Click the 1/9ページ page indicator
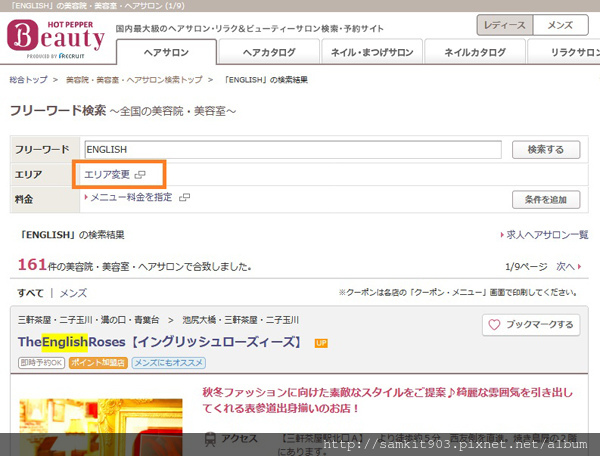Viewport: 600px width, 456px height. click(526, 267)
